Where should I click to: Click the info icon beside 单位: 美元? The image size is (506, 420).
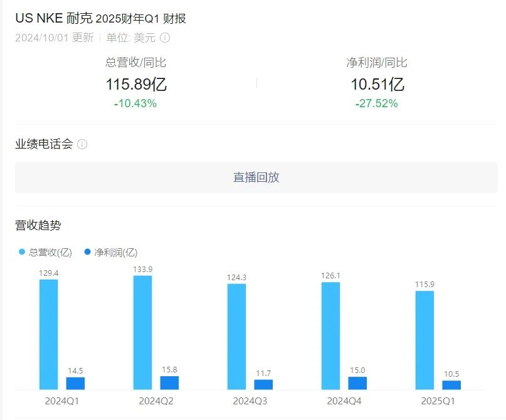click(x=165, y=38)
